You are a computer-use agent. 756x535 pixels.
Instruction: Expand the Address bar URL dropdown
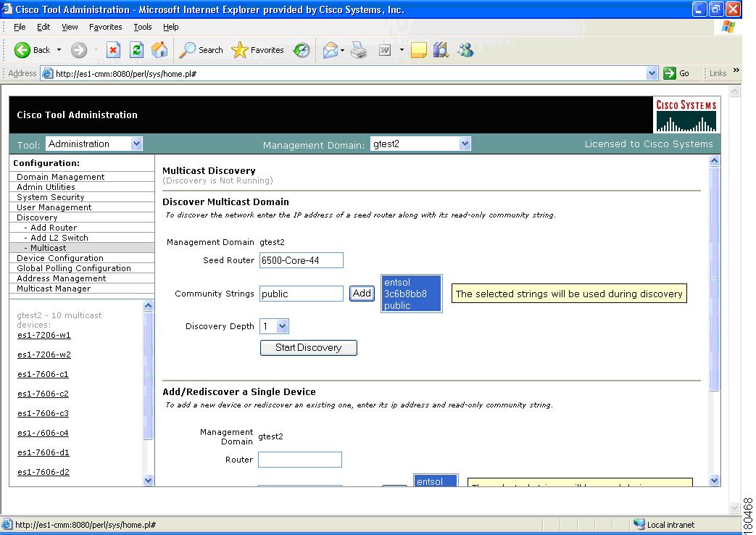(652, 73)
